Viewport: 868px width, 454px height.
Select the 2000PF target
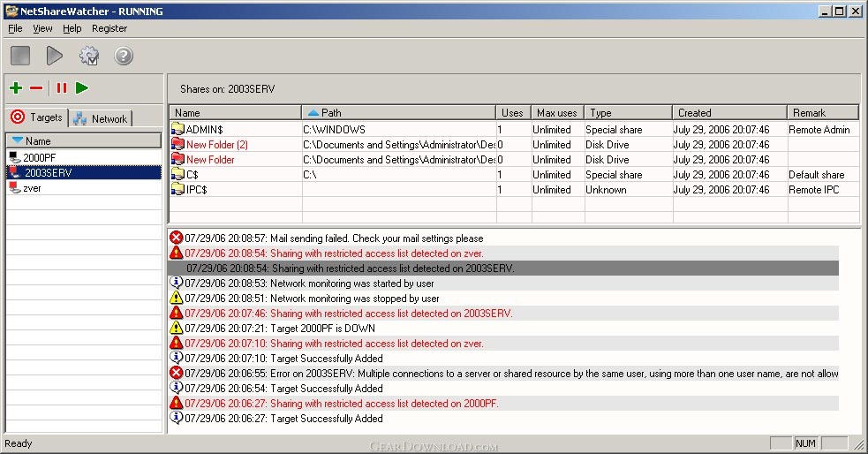[84, 157]
